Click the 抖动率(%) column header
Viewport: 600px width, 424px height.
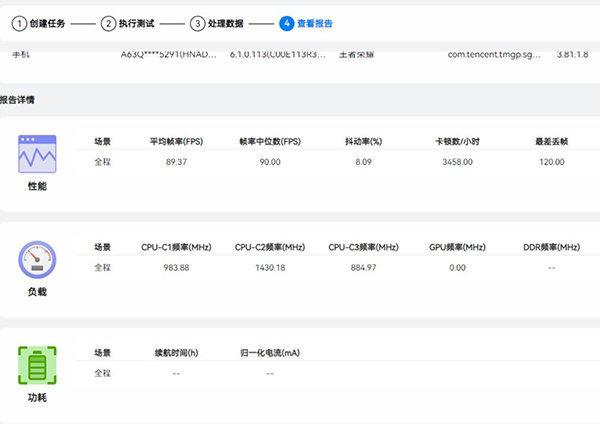(x=363, y=141)
